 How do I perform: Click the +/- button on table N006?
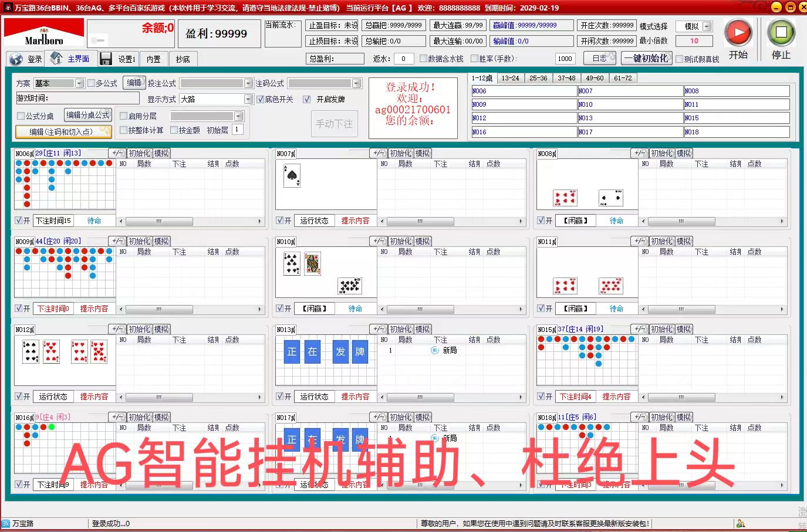tap(117, 153)
